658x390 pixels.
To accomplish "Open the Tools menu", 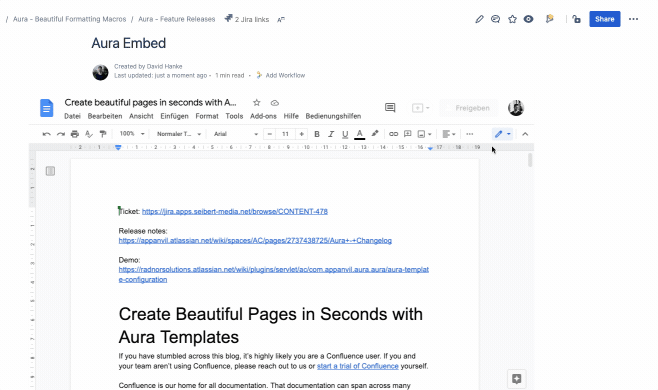I will coord(234,116).
